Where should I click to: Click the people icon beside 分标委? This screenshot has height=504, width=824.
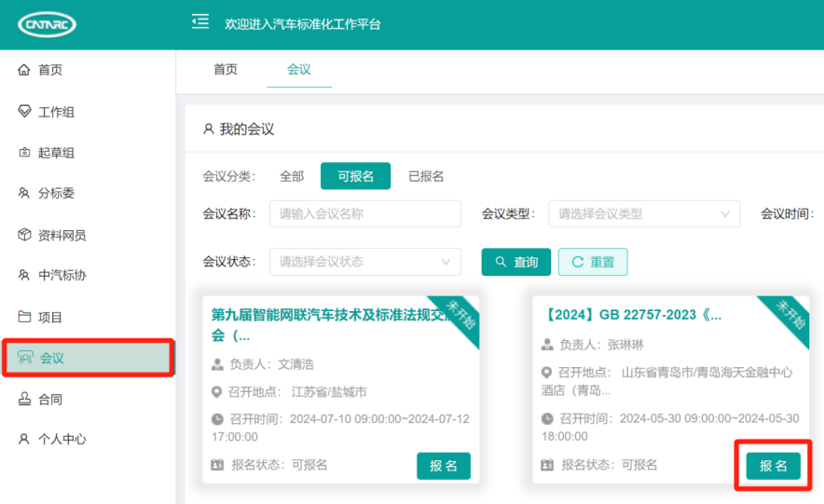(24, 193)
